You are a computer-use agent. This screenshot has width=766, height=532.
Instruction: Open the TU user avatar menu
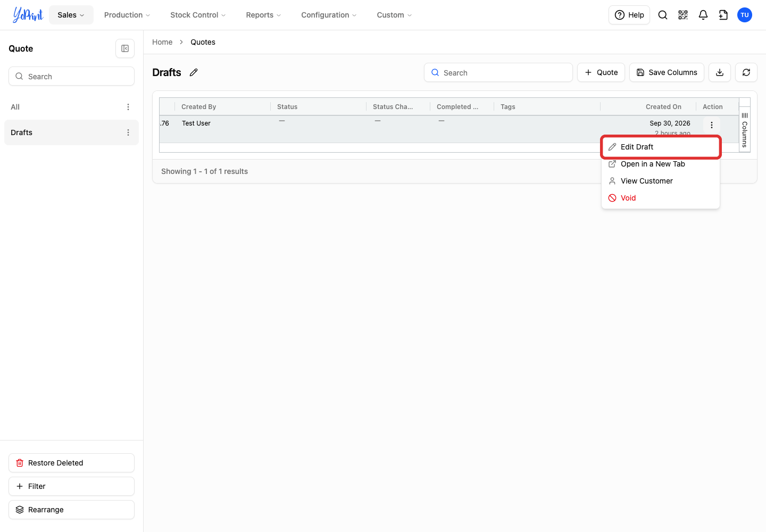[745, 15]
